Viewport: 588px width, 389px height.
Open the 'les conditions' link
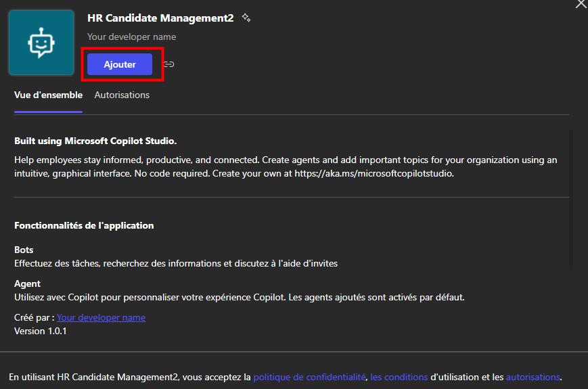tap(399, 377)
